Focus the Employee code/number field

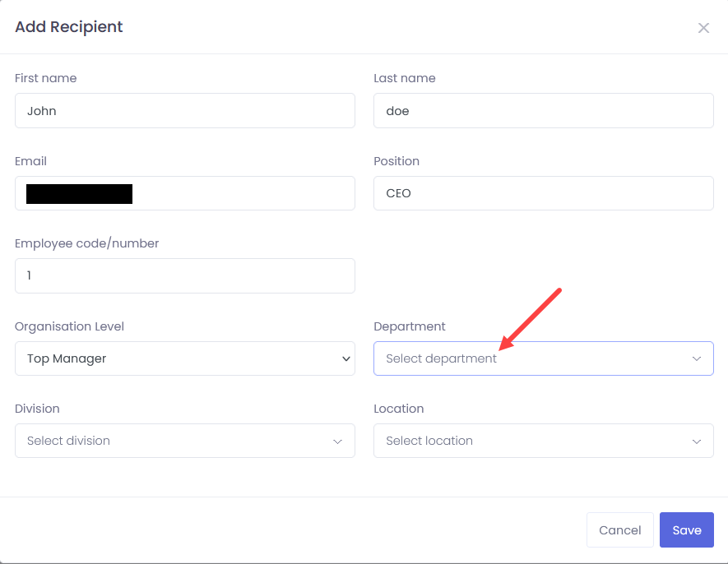pos(185,275)
